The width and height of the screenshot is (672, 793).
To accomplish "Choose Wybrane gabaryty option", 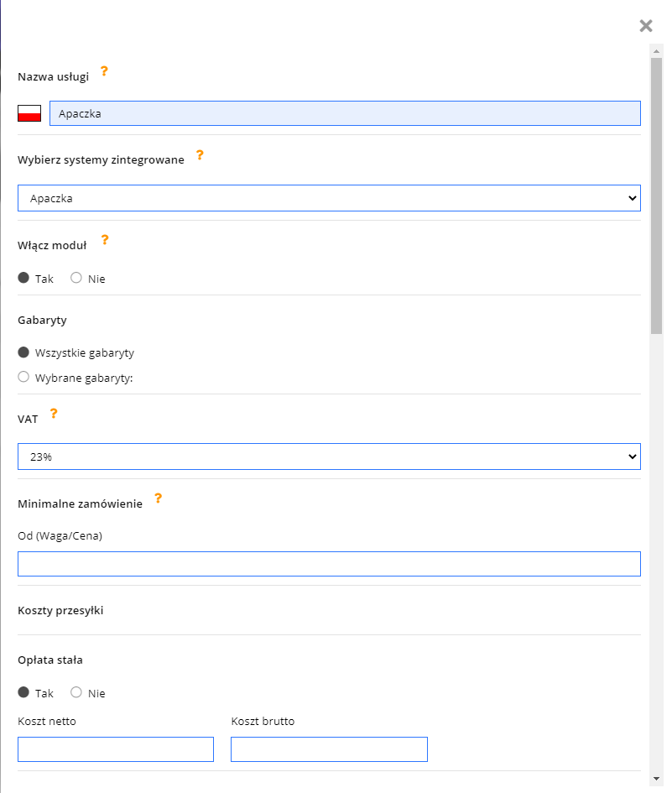I will click(x=24, y=378).
